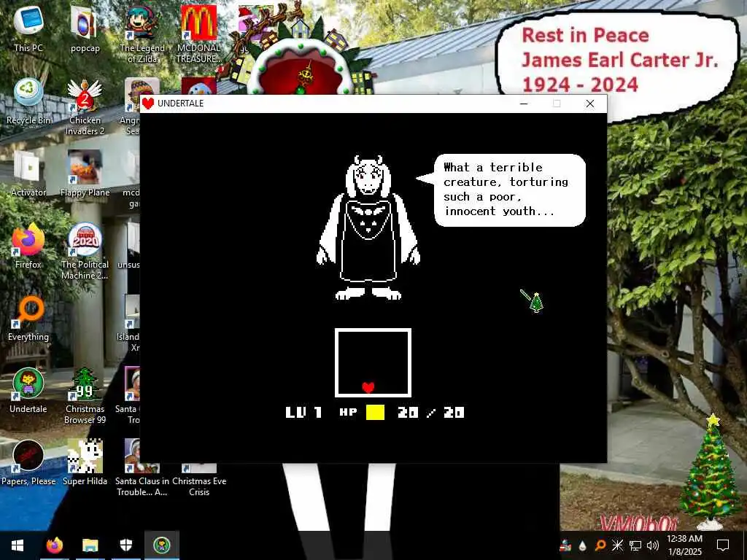Select The Political Machine 2 shortcut
This screenshot has width=747, height=560.
(x=85, y=251)
